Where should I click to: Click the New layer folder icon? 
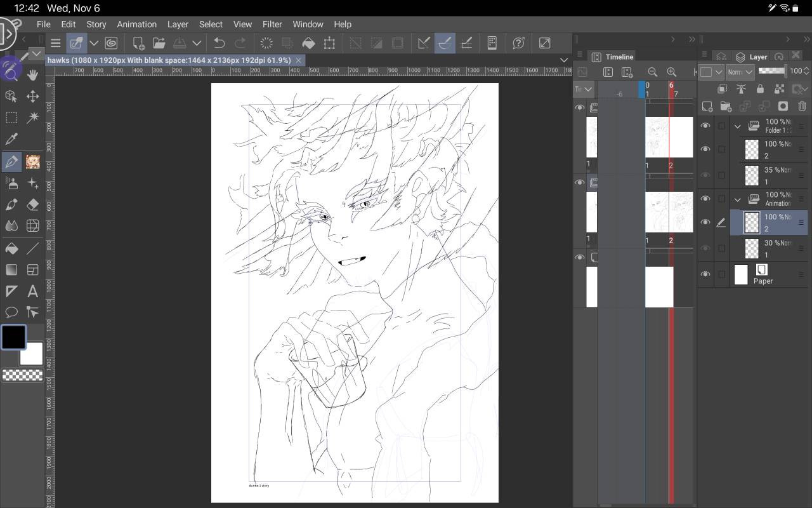click(x=726, y=106)
